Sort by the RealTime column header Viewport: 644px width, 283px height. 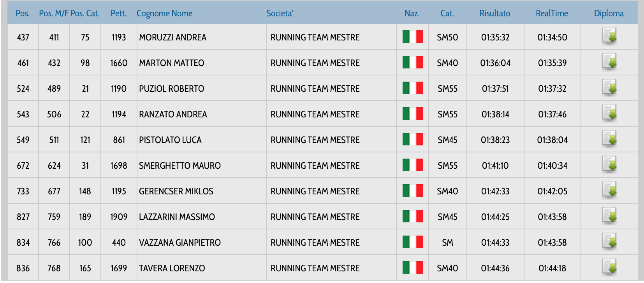[552, 13]
